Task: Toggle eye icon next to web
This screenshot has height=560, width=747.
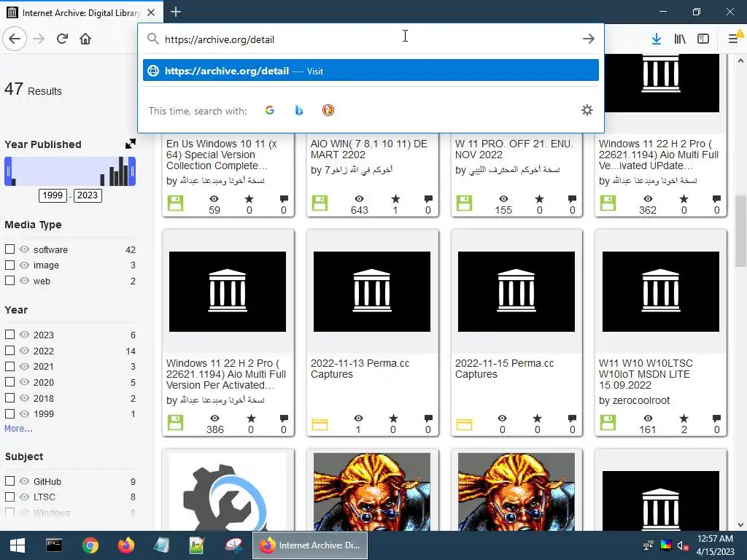Action: pos(24,281)
